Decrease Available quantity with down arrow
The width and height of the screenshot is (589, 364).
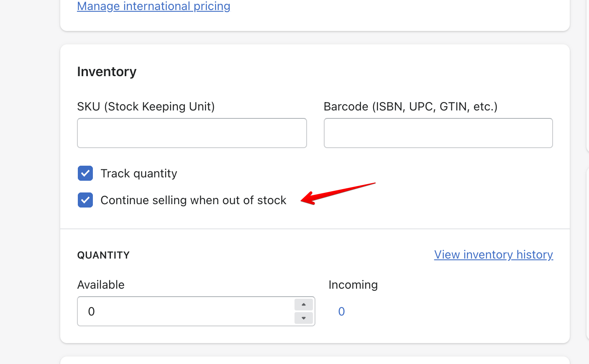point(304,318)
